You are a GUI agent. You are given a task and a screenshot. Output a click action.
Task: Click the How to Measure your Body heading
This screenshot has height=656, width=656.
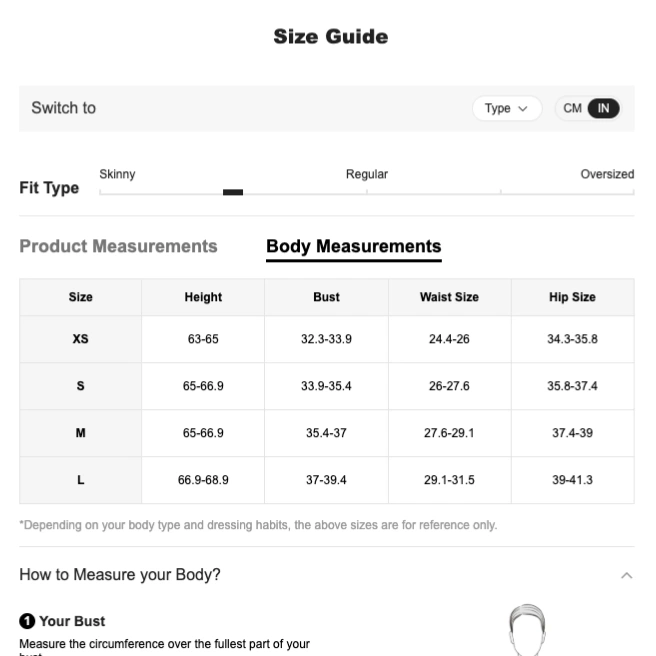(x=120, y=575)
